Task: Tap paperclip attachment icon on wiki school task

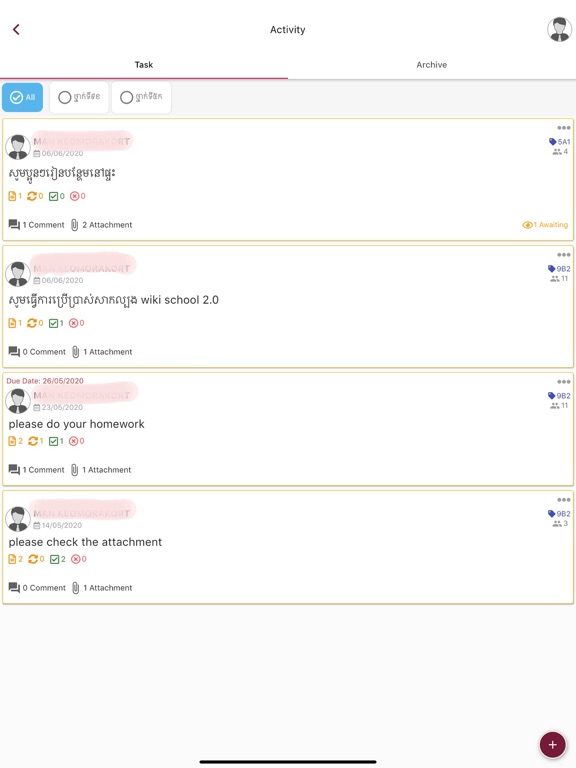Action: point(75,352)
